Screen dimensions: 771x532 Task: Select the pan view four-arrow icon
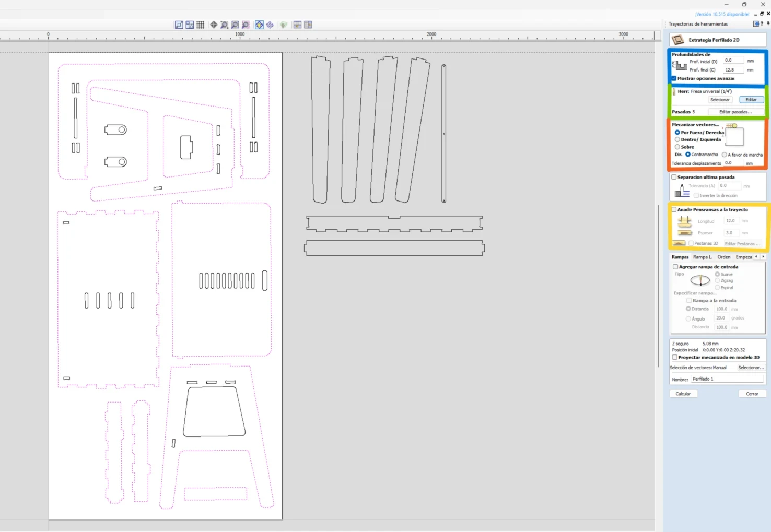click(x=214, y=25)
